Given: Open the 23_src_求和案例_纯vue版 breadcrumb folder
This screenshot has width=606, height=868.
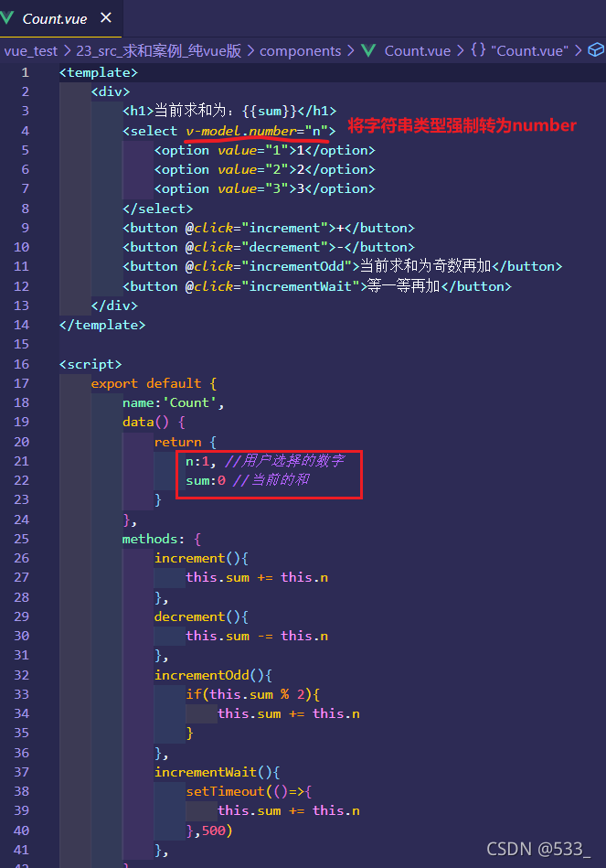Looking at the screenshot, I should click(159, 51).
